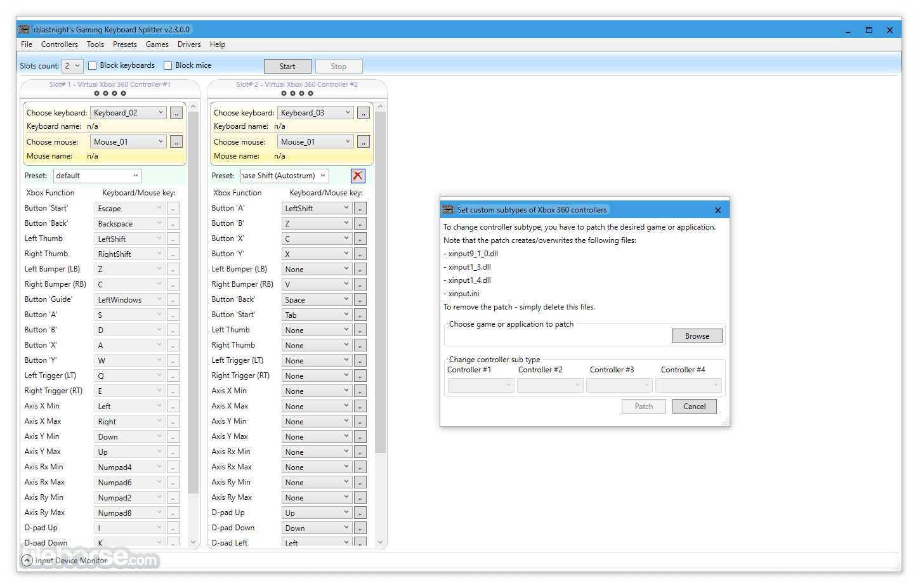Image resolution: width=918 pixels, height=588 pixels.
Task: Open the Games menu
Action: pos(157,44)
